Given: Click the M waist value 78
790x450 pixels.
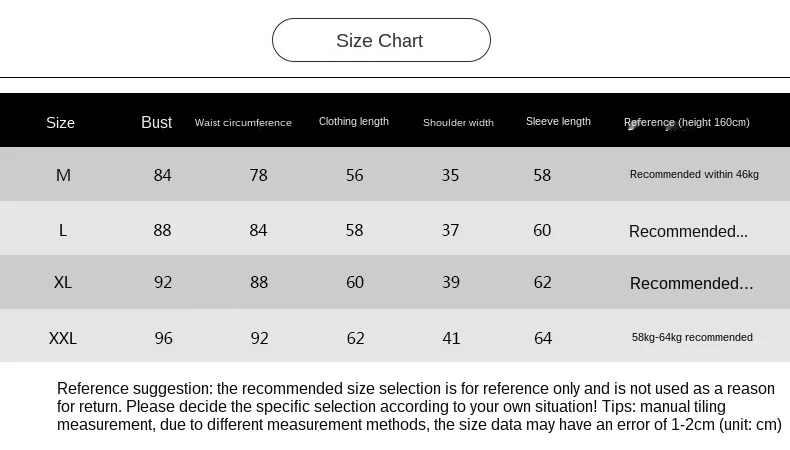Looking at the screenshot, I should [x=259, y=175].
